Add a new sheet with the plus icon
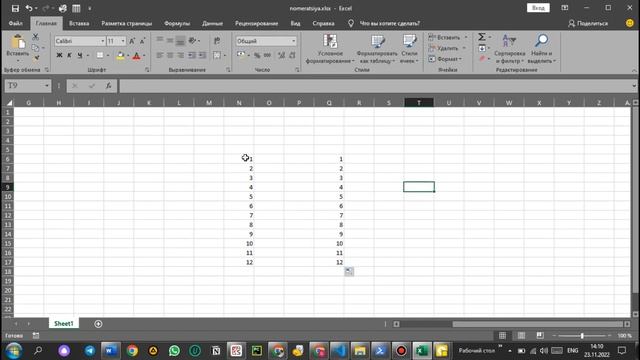 (x=98, y=324)
